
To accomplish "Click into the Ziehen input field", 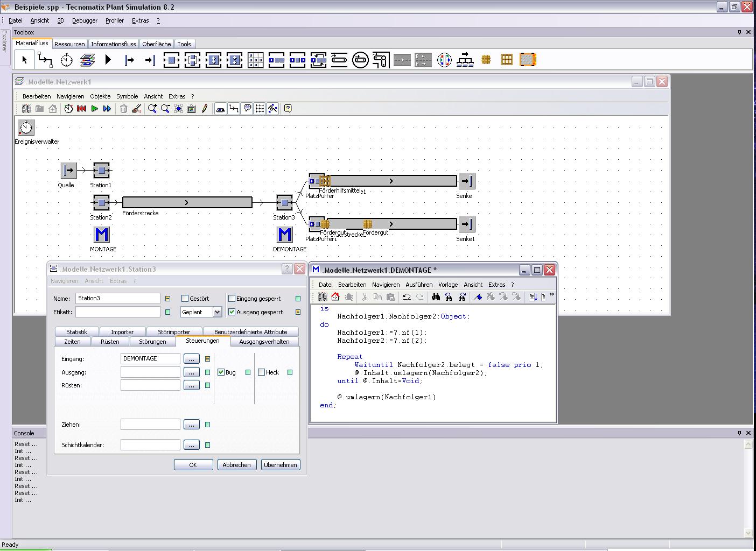I will coord(150,425).
